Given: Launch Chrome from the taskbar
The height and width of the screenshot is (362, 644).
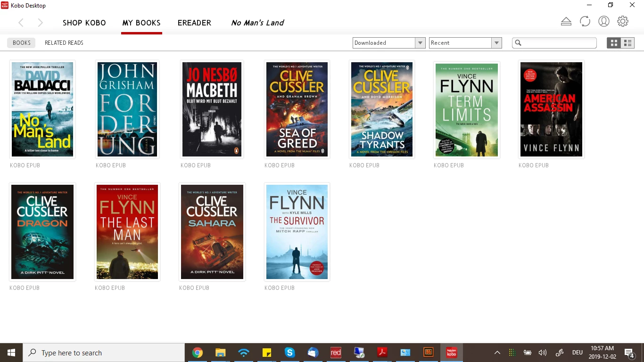Looking at the screenshot, I should pyautogui.click(x=197, y=353).
